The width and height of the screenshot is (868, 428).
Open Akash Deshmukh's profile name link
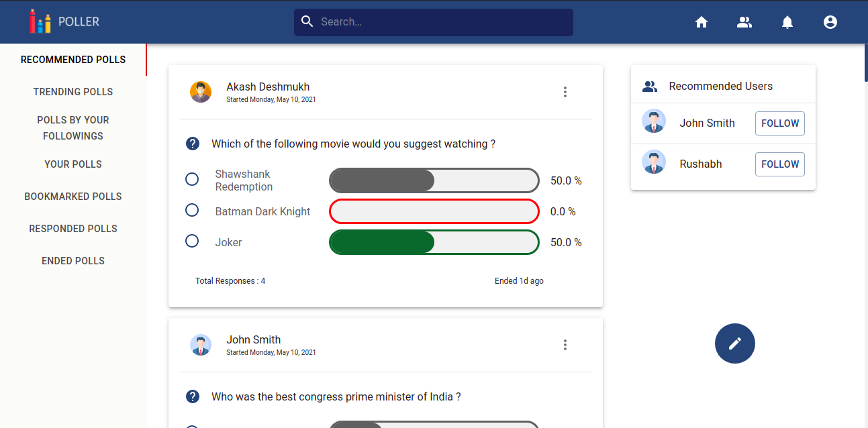268,87
